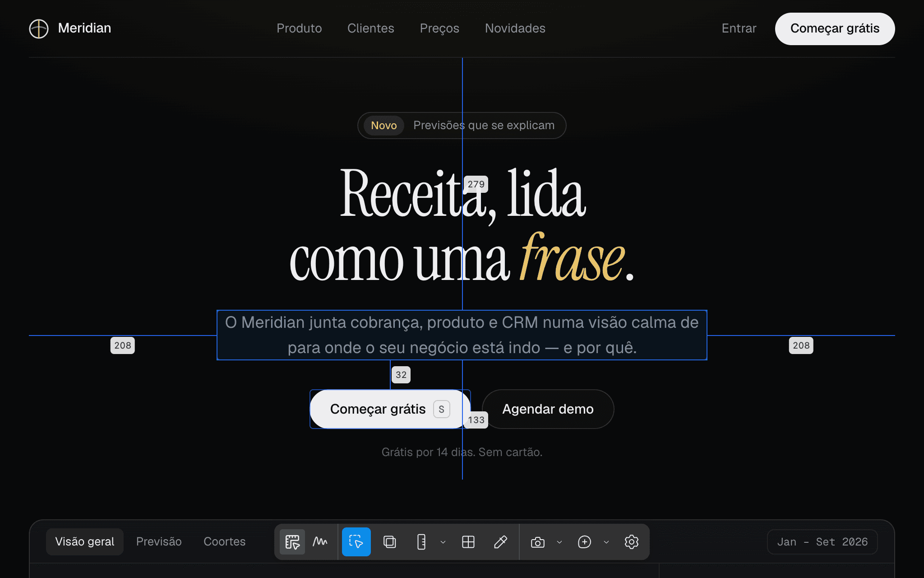Open the camera options dropdown arrow
This screenshot has height=578, width=924.
559,542
